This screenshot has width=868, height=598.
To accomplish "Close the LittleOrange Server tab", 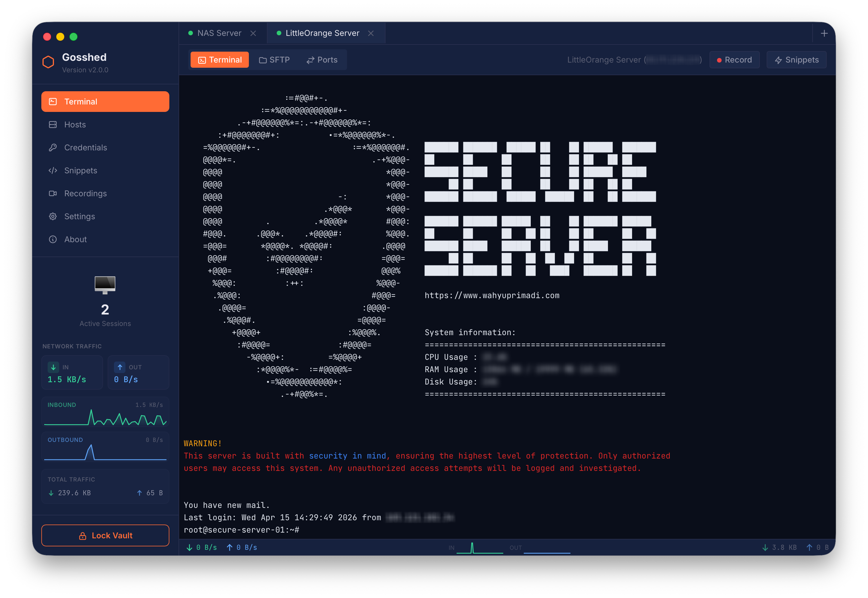I will (x=371, y=33).
